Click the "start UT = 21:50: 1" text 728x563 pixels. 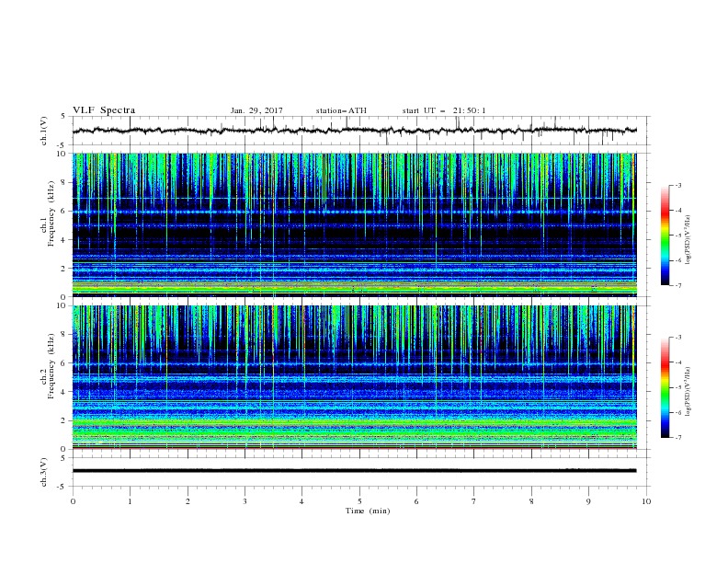pos(444,110)
